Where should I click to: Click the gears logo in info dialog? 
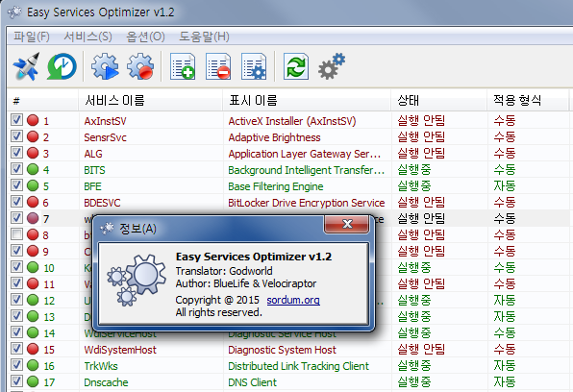click(137, 280)
